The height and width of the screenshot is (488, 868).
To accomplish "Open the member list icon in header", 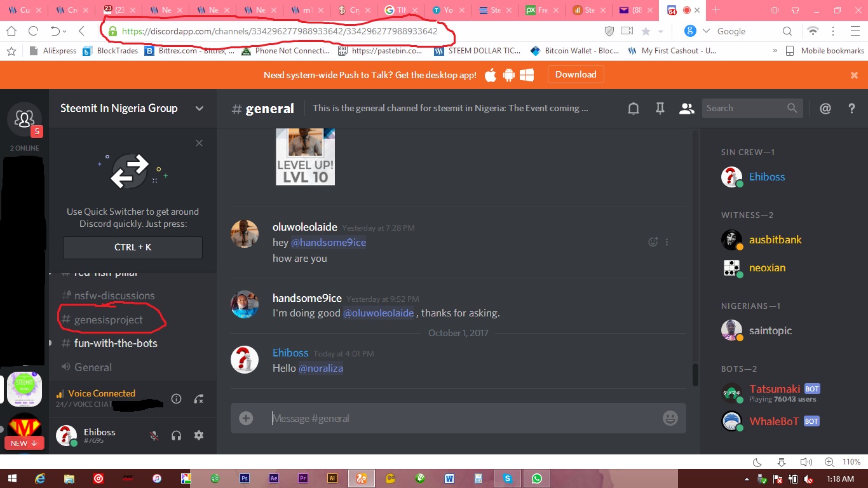I will (x=686, y=108).
